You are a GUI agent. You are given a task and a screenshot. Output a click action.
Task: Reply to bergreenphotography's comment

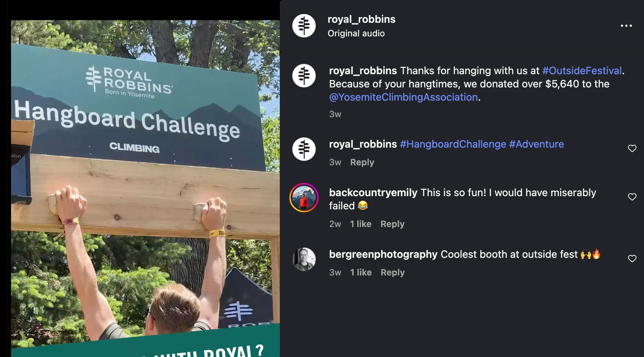click(x=392, y=273)
